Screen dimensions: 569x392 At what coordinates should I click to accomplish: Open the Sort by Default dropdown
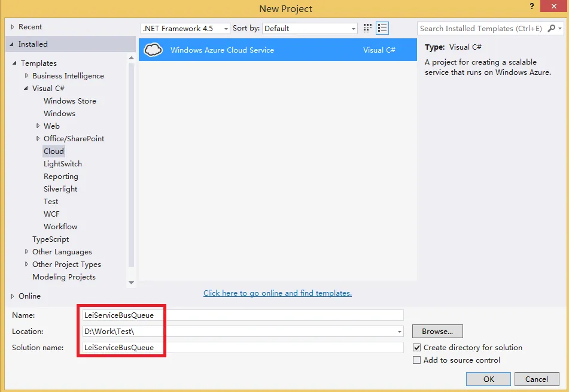pos(310,28)
